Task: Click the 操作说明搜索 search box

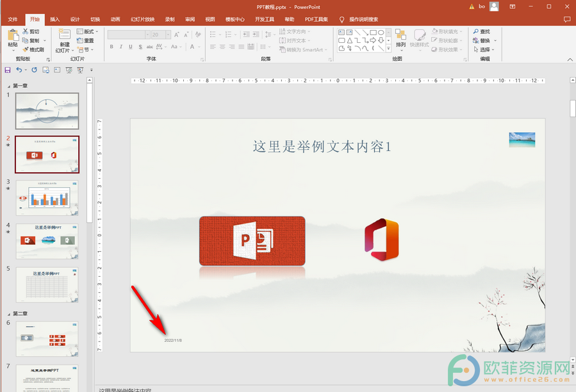Action: 363,19
